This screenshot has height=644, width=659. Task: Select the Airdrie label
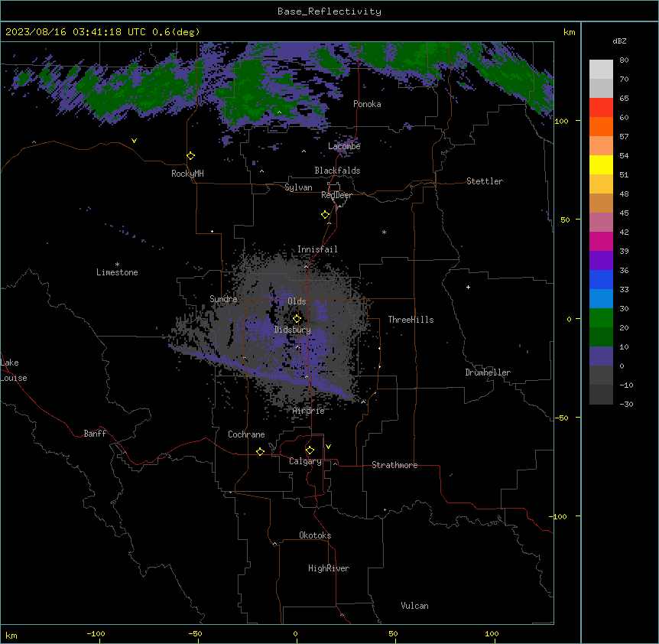click(309, 411)
